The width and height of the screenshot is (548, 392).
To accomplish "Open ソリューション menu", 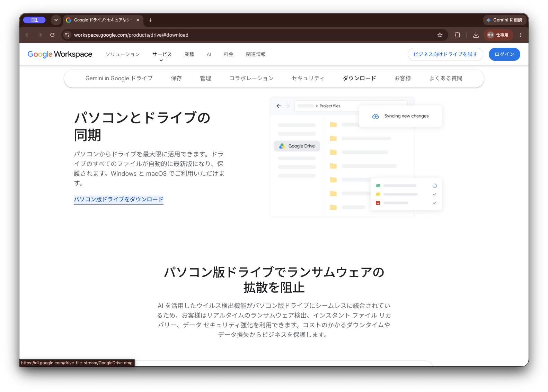I will tap(123, 54).
